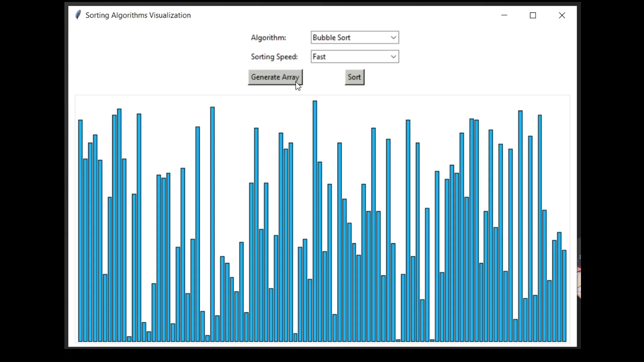Maximize the Sorting Algorithms Visualization window
644x362 pixels.
point(533,15)
